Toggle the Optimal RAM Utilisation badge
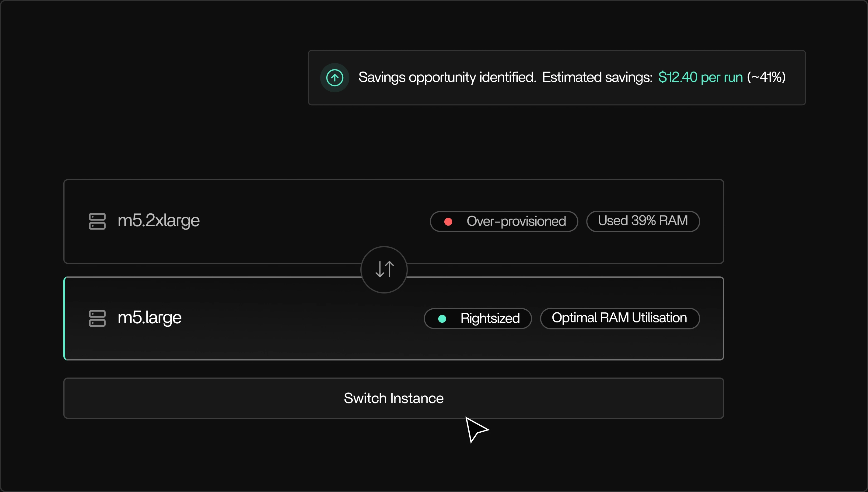868x492 pixels. (620, 318)
